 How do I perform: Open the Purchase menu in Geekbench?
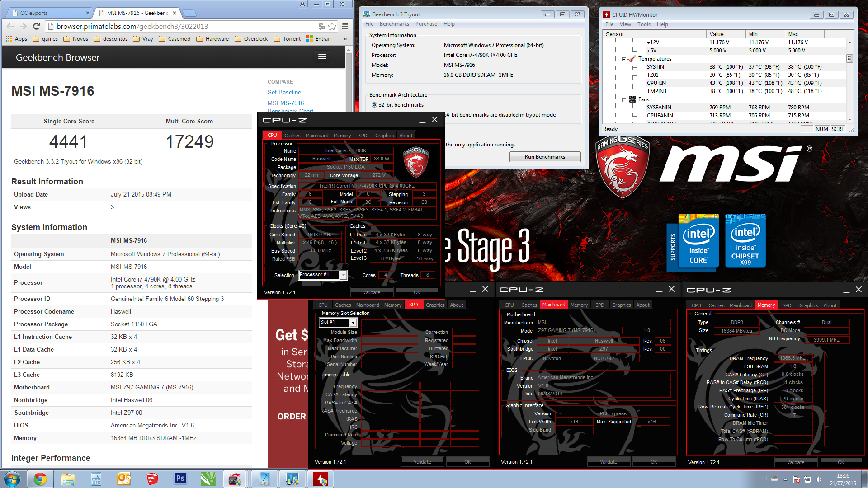(x=426, y=24)
